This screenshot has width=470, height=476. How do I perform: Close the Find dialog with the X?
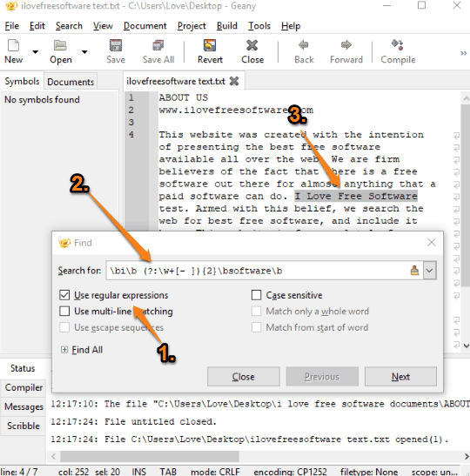431,242
